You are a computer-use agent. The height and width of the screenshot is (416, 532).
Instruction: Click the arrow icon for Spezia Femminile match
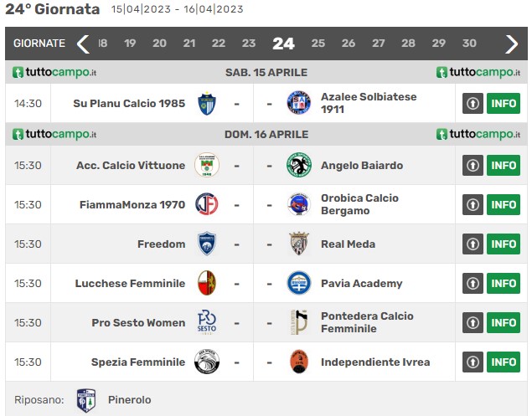click(473, 362)
